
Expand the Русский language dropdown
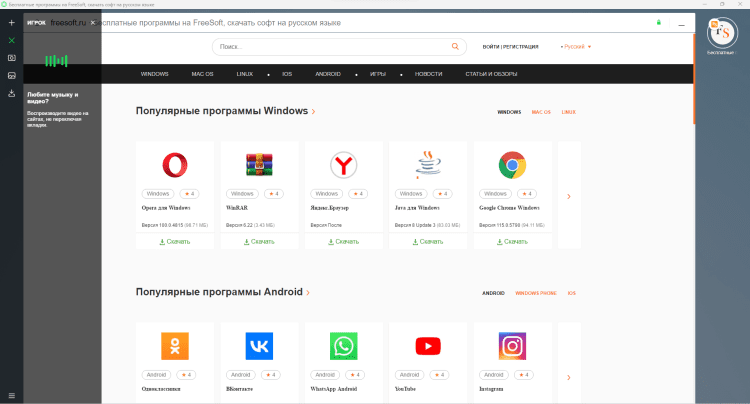click(x=576, y=47)
